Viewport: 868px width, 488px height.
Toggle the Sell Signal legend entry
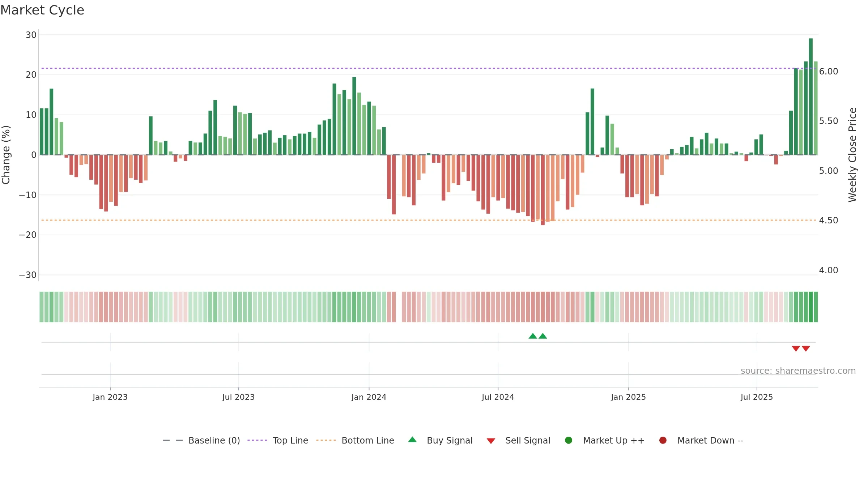(518, 440)
